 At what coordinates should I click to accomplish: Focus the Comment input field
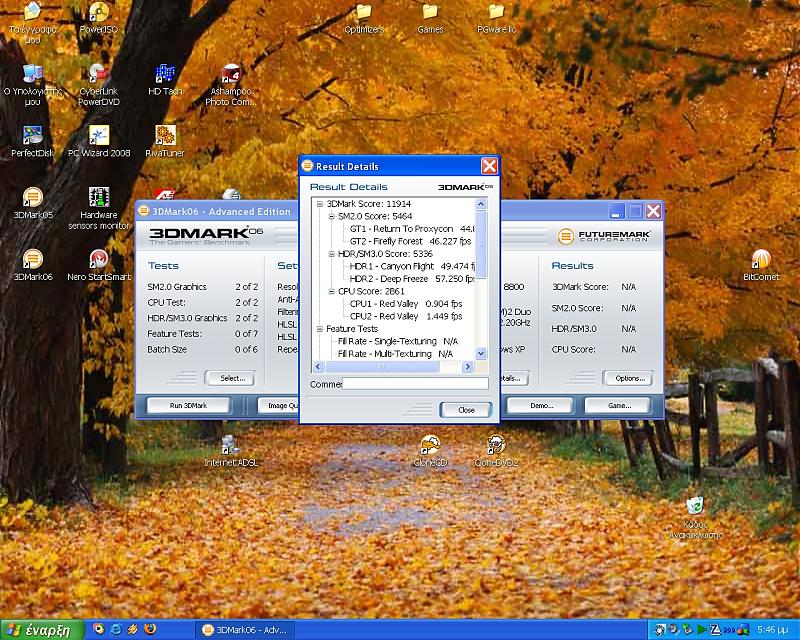[x=415, y=384]
